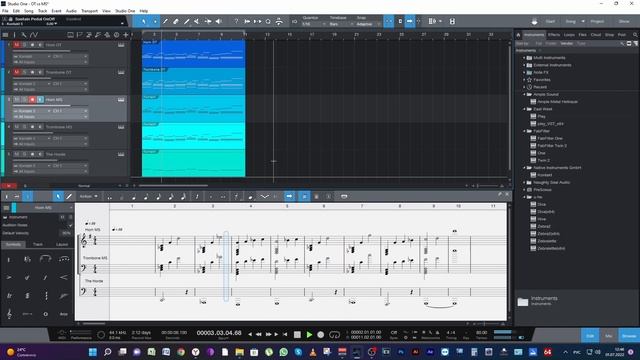This screenshot has height=360, width=640.
Task: Click the green Play transport button
Action: click(309, 335)
